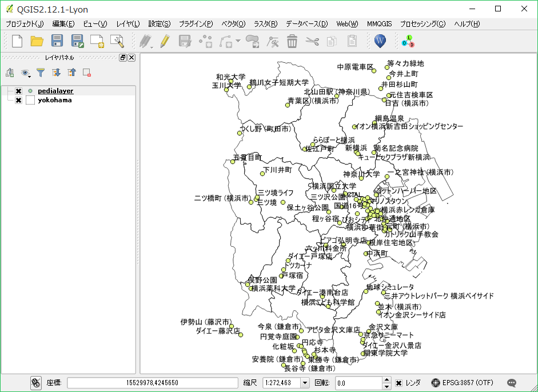Click Add Group icon in layer panel

pos(10,73)
